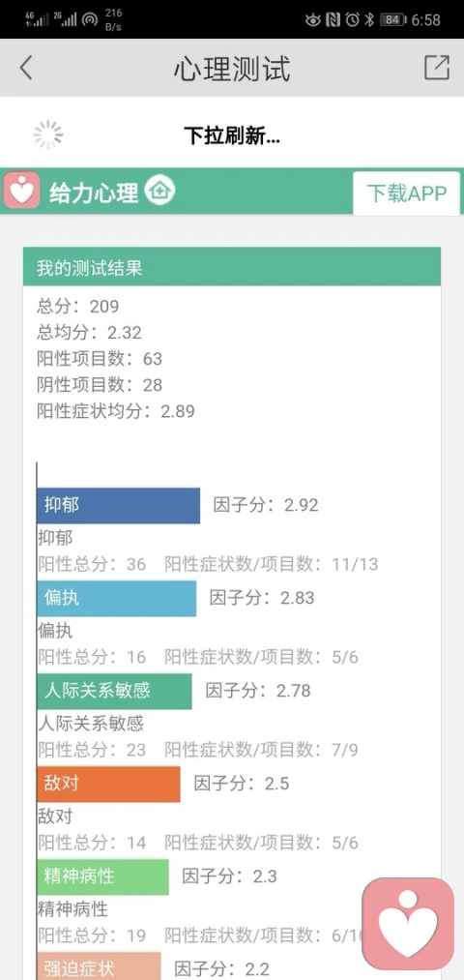
Task: Tap the orange 敌对 factor bar
Action: point(108,784)
